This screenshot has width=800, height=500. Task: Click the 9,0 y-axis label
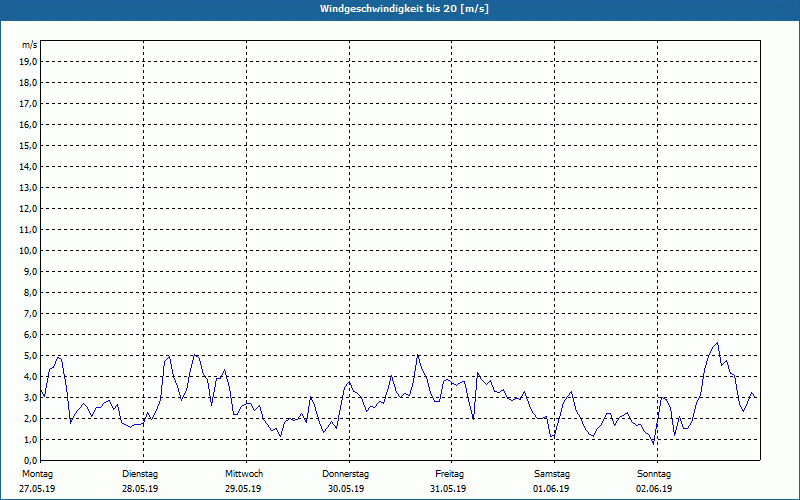30,271
